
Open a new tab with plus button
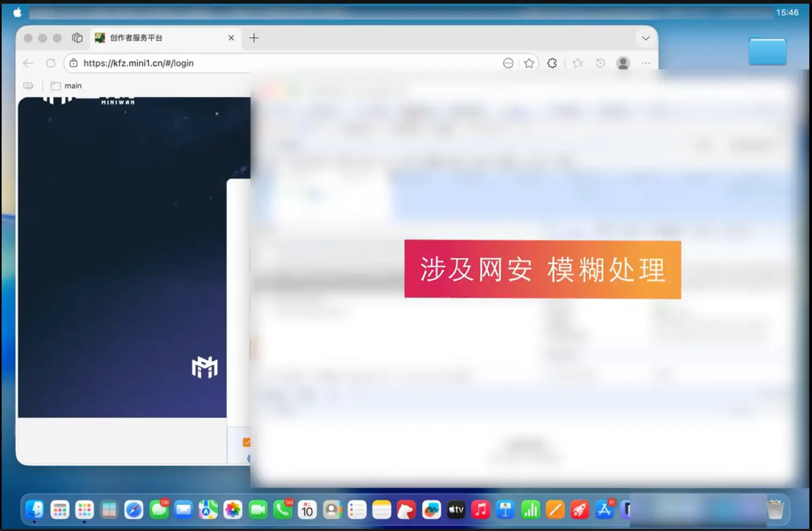tap(254, 38)
